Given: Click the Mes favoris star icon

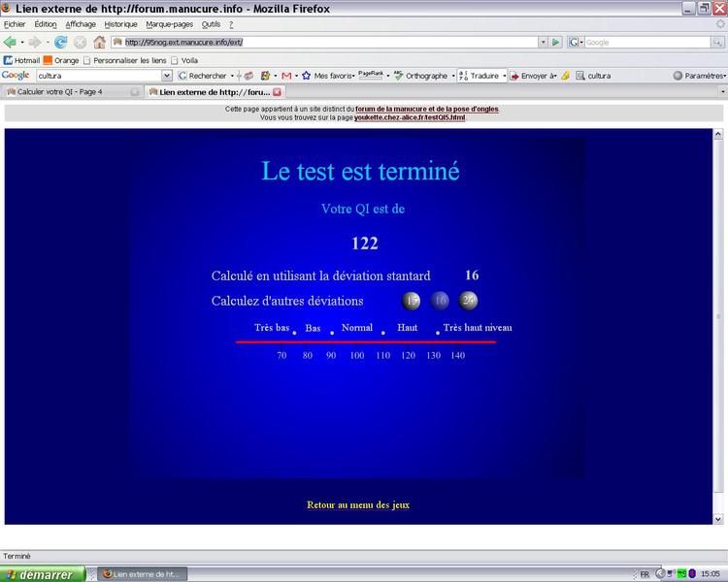Looking at the screenshot, I should [x=307, y=76].
